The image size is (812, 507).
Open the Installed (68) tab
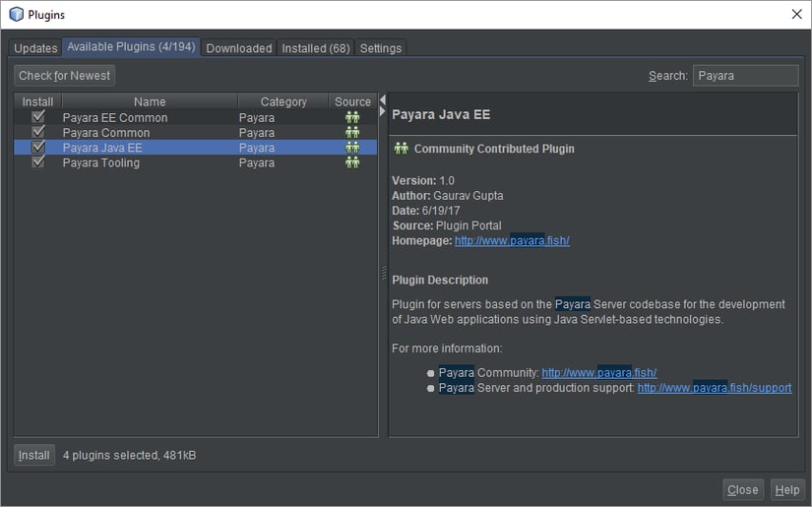(315, 48)
